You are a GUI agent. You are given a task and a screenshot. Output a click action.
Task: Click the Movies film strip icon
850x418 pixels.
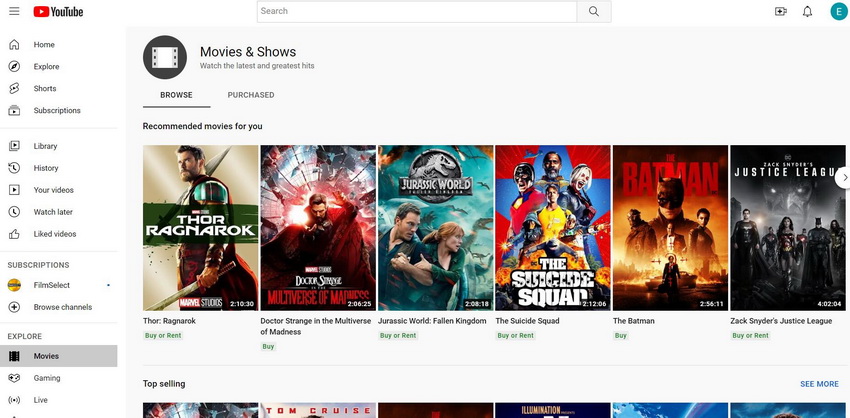14,356
